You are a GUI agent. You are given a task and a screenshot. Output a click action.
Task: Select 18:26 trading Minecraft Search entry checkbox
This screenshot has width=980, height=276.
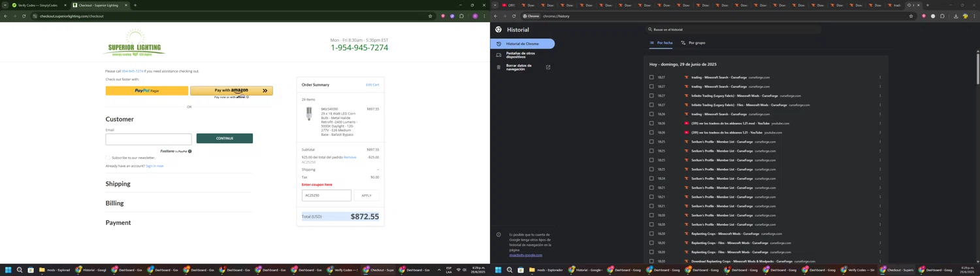tap(651, 114)
